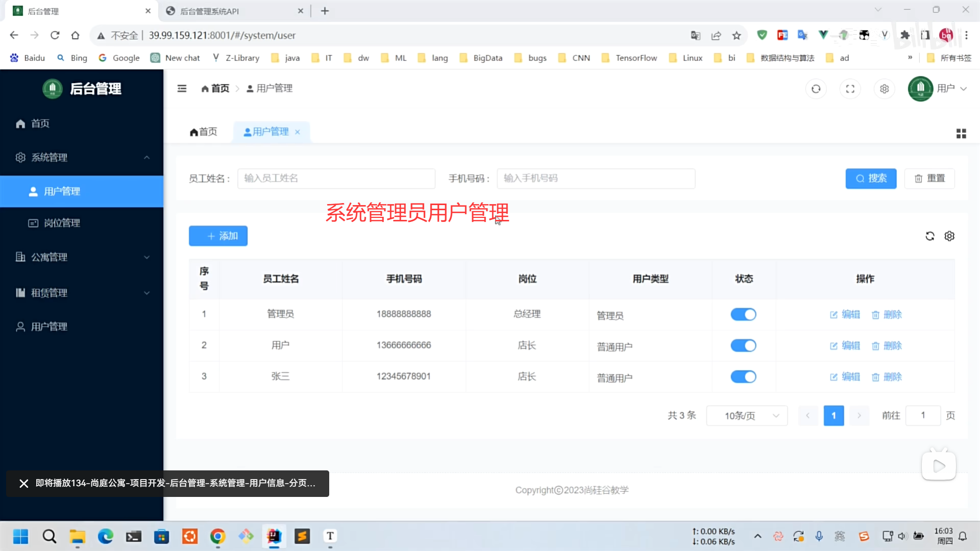This screenshot has height=551, width=980.
Task: Open the header settings gear icon
Action: coord(884,89)
